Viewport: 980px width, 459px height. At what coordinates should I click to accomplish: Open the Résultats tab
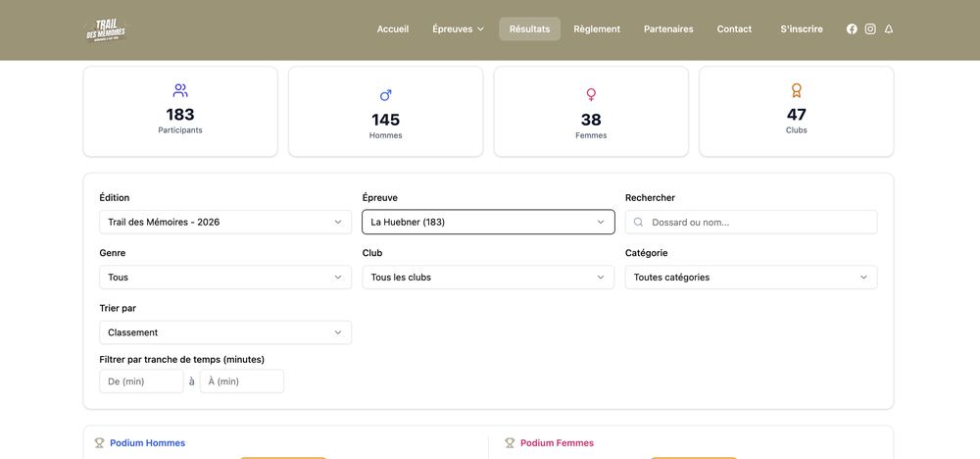(x=529, y=28)
